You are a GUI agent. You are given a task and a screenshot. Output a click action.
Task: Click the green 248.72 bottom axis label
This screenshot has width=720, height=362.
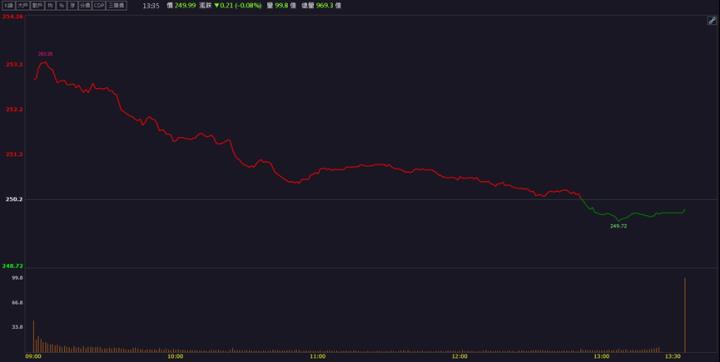pos(12,266)
